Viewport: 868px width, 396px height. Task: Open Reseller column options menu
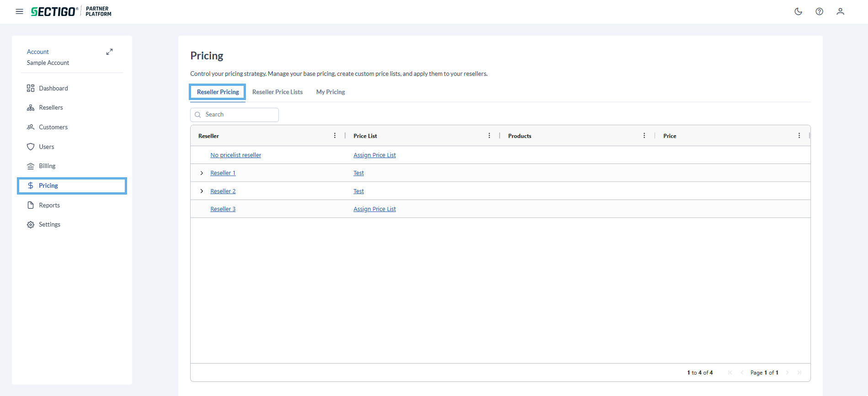click(x=335, y=136)
